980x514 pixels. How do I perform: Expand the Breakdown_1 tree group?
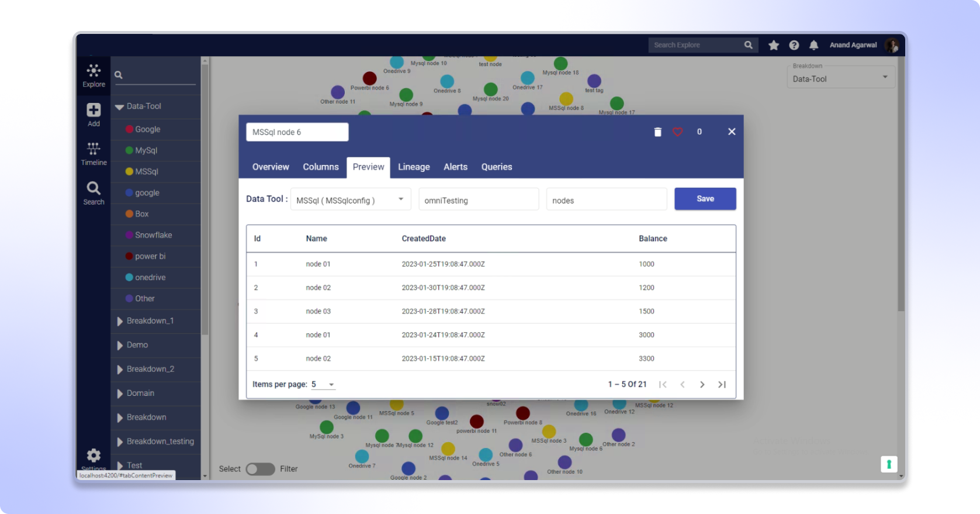tap(120, 321)
